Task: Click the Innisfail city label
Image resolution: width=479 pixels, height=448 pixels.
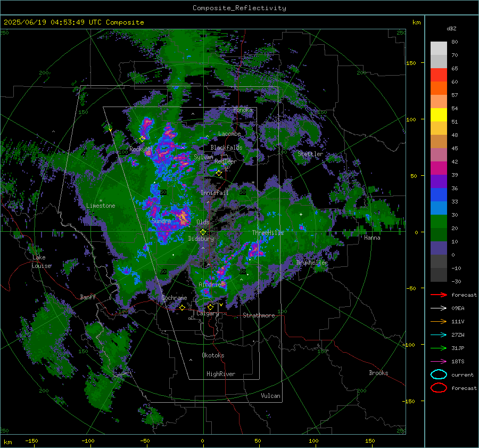Action: [214, 193]
